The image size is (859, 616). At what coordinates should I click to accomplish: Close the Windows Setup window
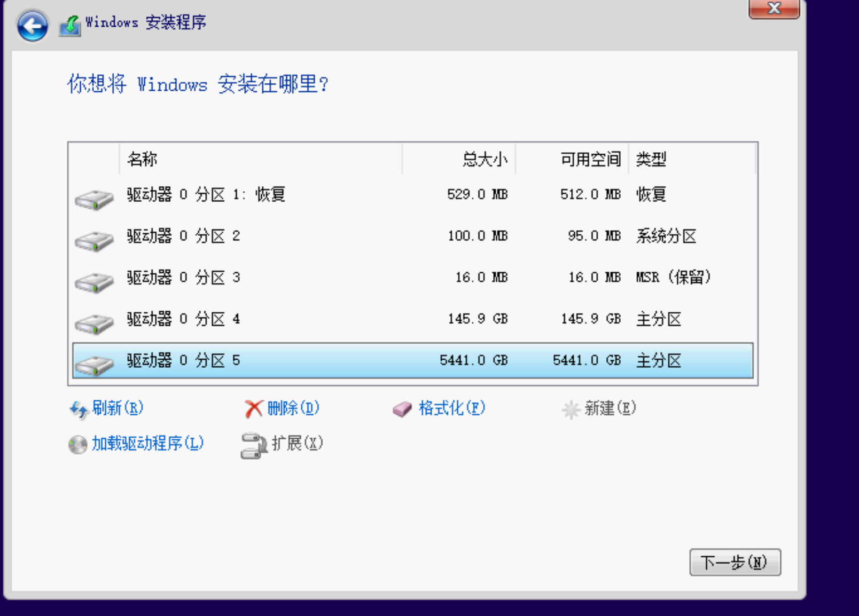coord(774,8)
